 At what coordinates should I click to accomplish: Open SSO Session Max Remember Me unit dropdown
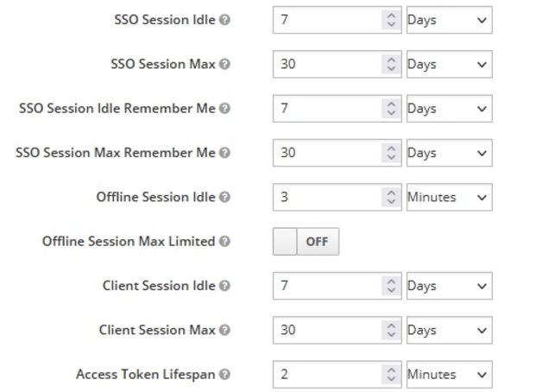449,153
